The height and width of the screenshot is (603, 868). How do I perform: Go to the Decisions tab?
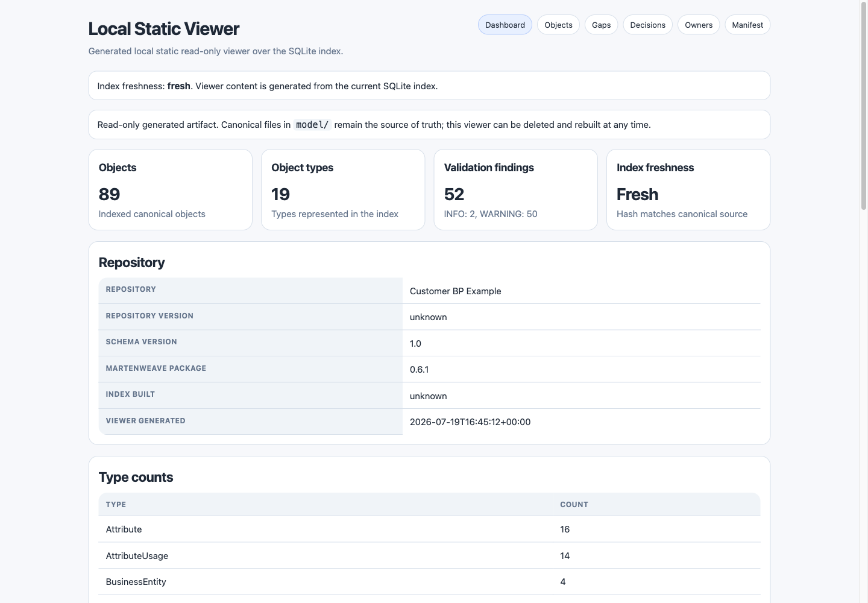pos(647,25)
